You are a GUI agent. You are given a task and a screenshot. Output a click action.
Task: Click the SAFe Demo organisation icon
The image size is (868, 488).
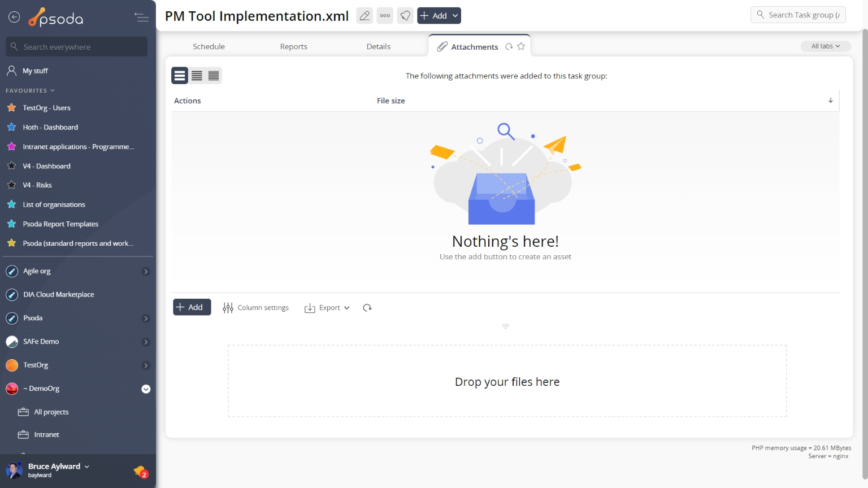(x=12, y=342)
